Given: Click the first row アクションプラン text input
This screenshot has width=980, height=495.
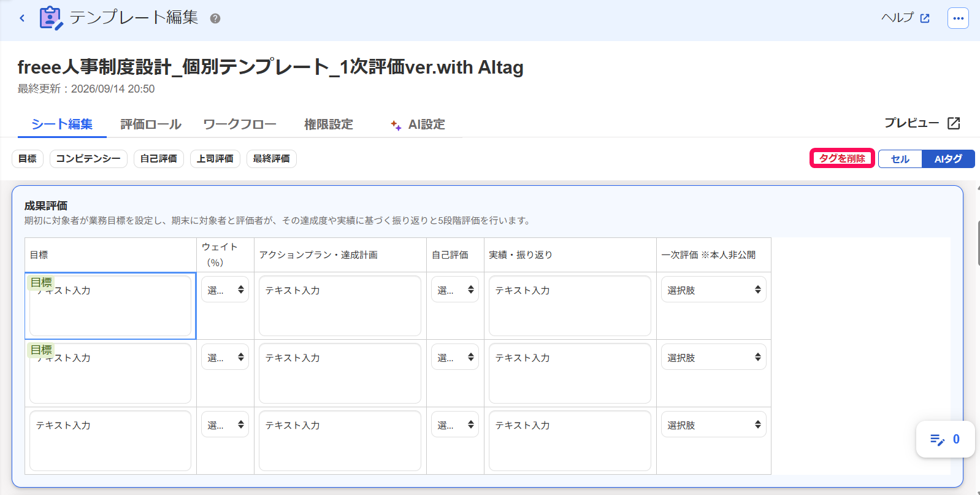Looking at the screenshot, I should pos(340,306).
